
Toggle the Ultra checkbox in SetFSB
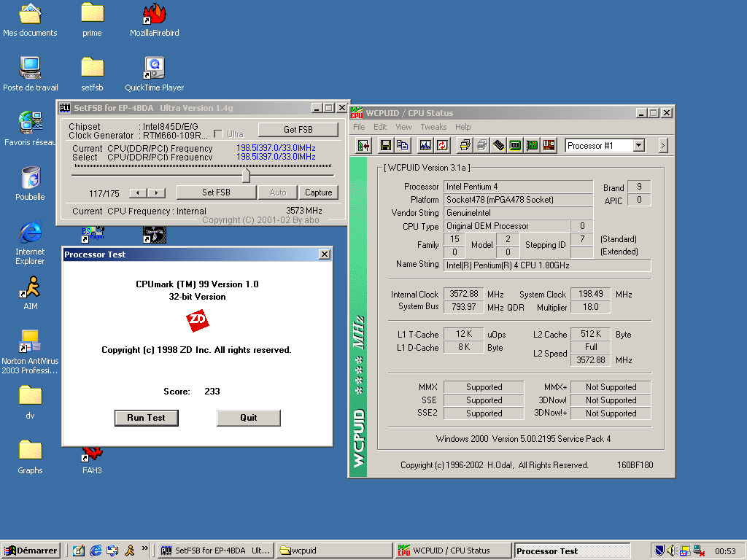coord(218,134)
